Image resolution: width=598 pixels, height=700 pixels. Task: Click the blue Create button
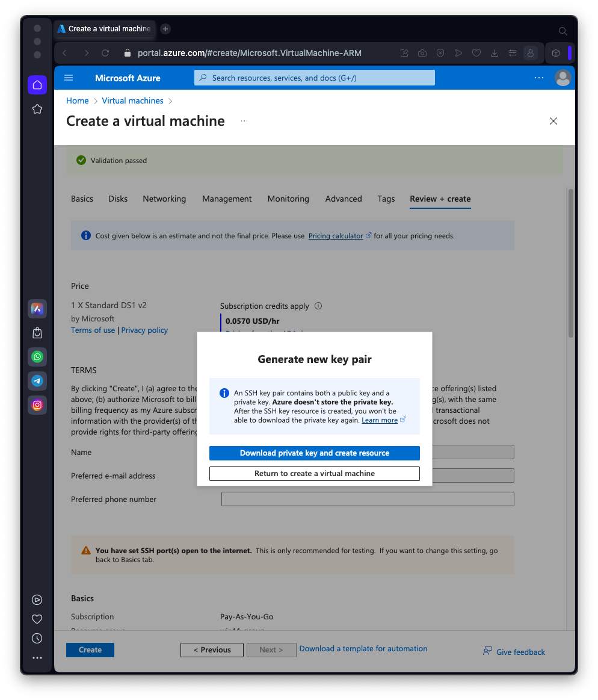[90, 650]
